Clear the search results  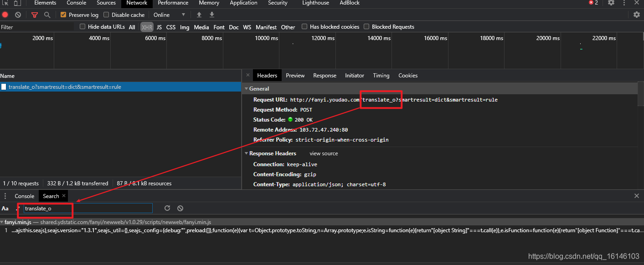pyautogui.click(x=180, y=208)
